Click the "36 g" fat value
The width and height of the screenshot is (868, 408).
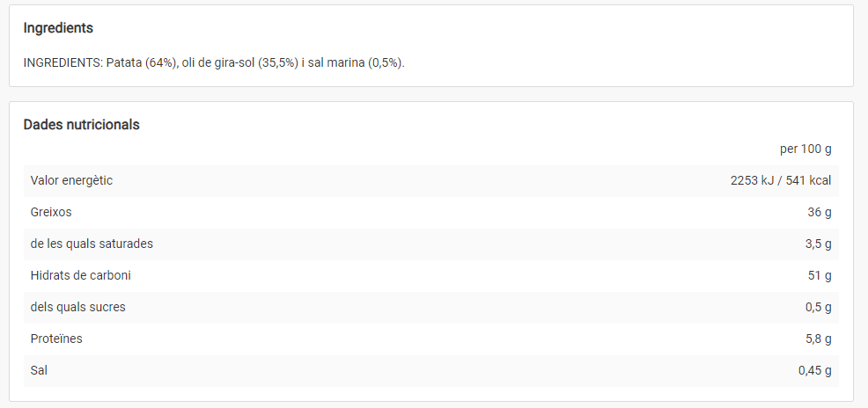(x=818, y=212)
